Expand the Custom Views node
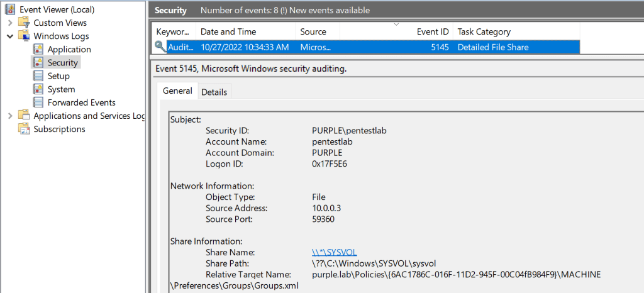Image resolution: width=644 pixels, height=293 pixels. point(10,23)
